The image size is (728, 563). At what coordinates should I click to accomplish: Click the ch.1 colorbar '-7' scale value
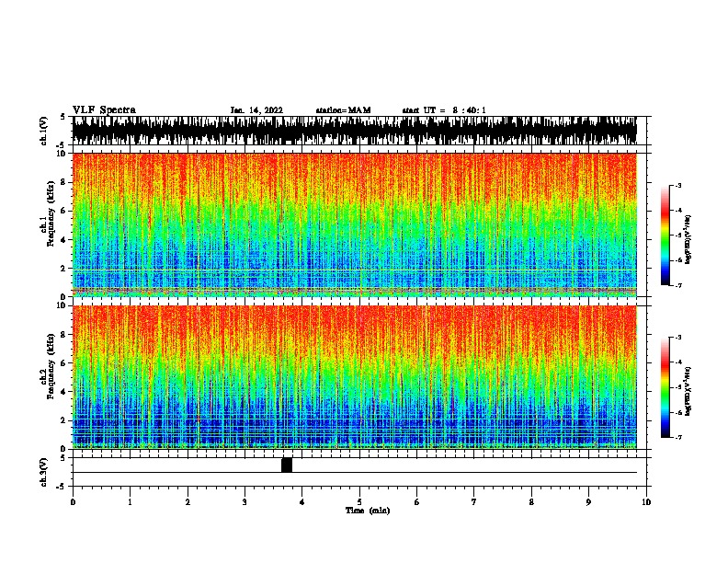tap(678, 285)
